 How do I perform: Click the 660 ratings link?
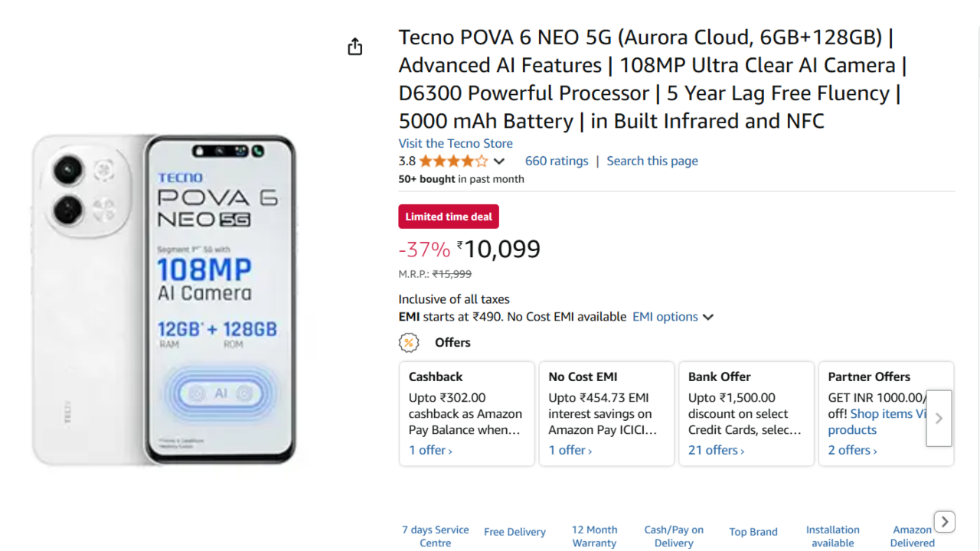(x=557, y=161)
